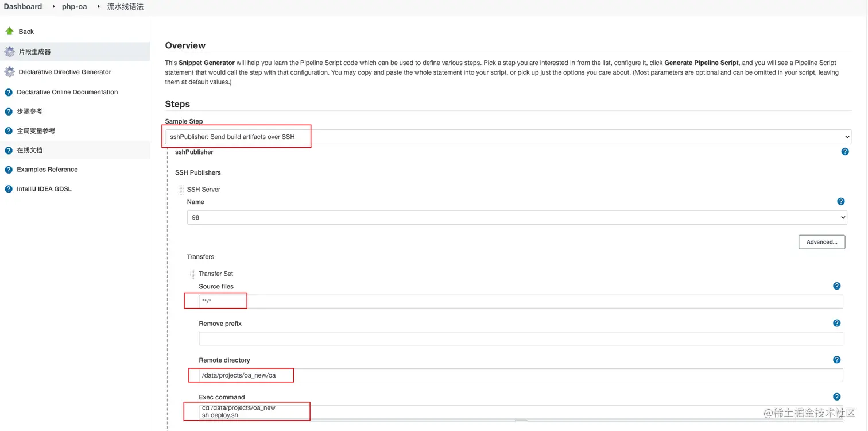Click the SSH Server drag handle
Image resolution: width=868 pixels, height=431 pixels.
(181, 190)
